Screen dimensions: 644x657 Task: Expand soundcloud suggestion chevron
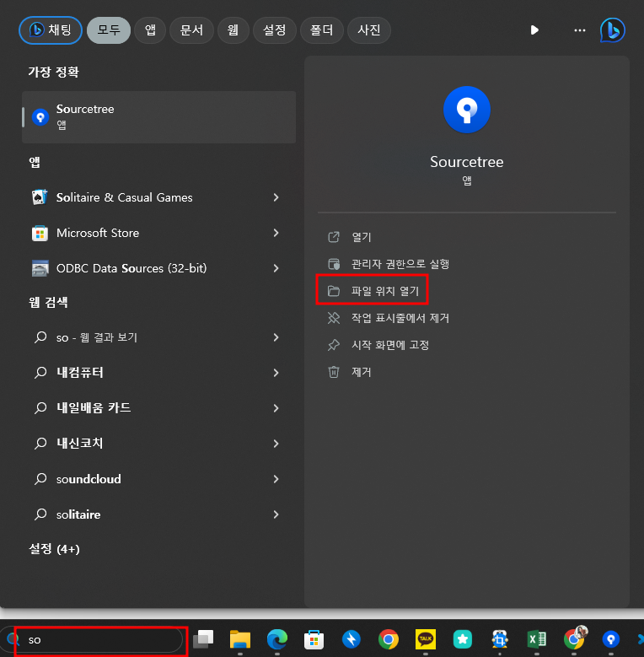276,479
